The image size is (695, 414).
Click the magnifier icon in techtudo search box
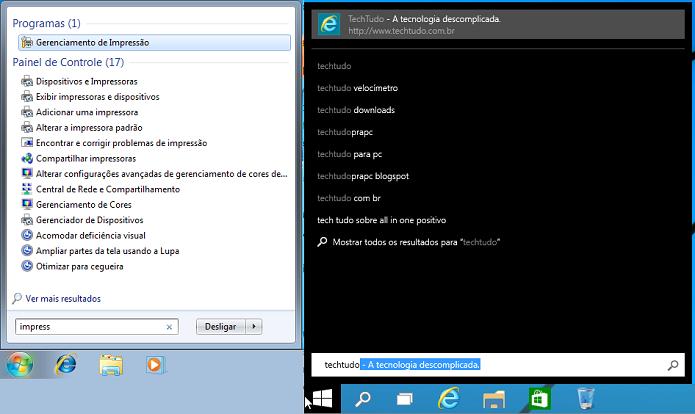pyautogui.click(x=673, y=365)
